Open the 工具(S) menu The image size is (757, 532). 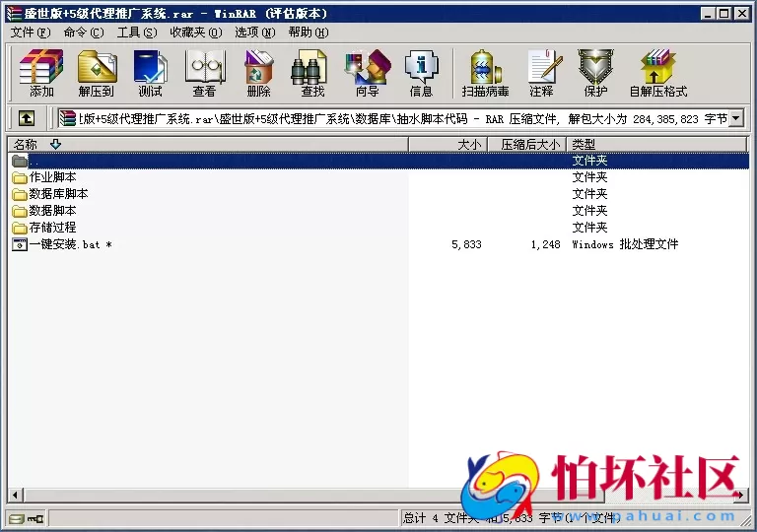pyautogui.click(x=137, y=33)
